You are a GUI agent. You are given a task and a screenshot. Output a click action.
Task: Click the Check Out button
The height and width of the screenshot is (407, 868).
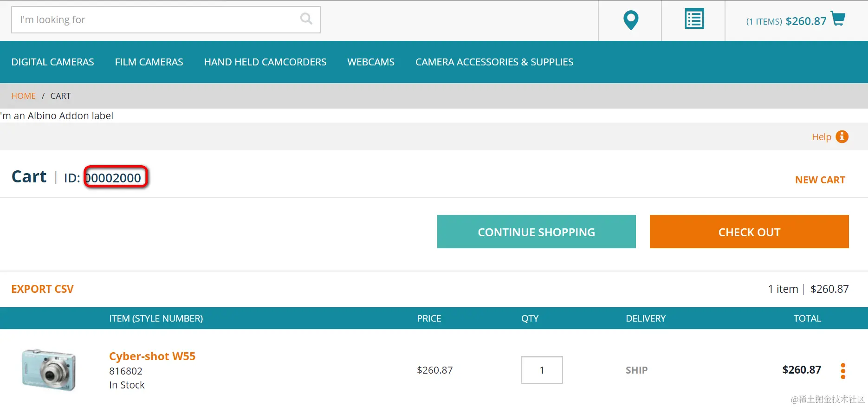pos(749,232)
